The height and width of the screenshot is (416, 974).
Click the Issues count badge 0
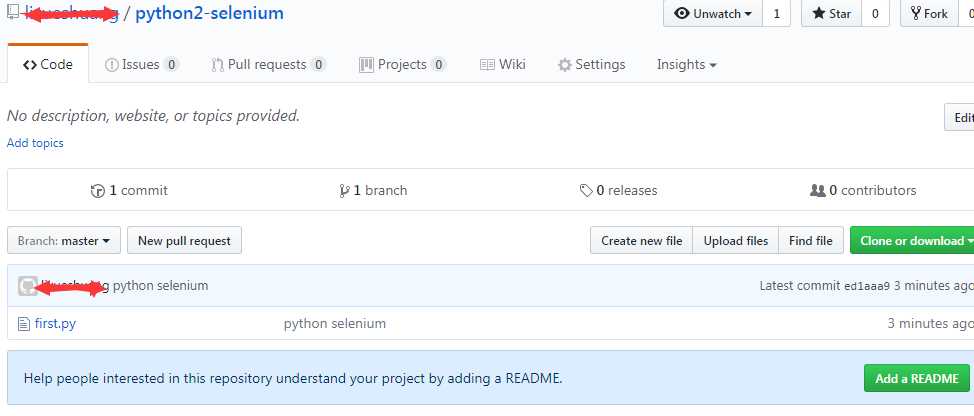(172, 65)
